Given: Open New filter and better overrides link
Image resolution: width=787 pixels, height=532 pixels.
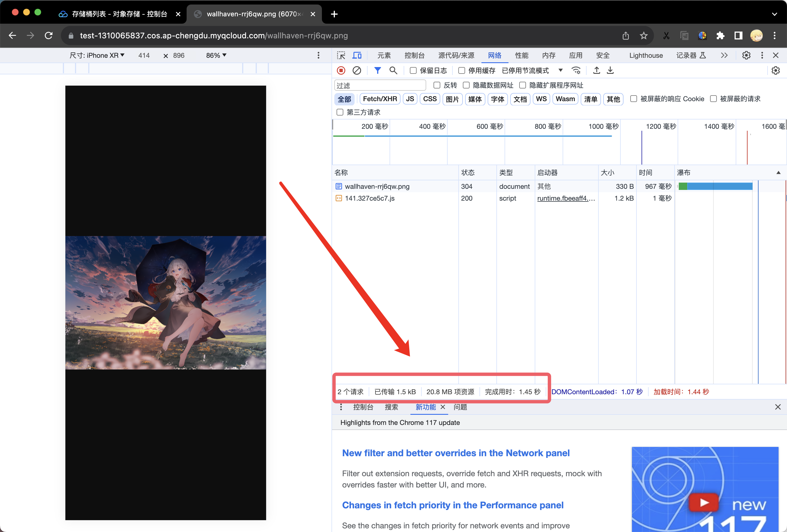Looking at the screenshot, I should [456, 453].
